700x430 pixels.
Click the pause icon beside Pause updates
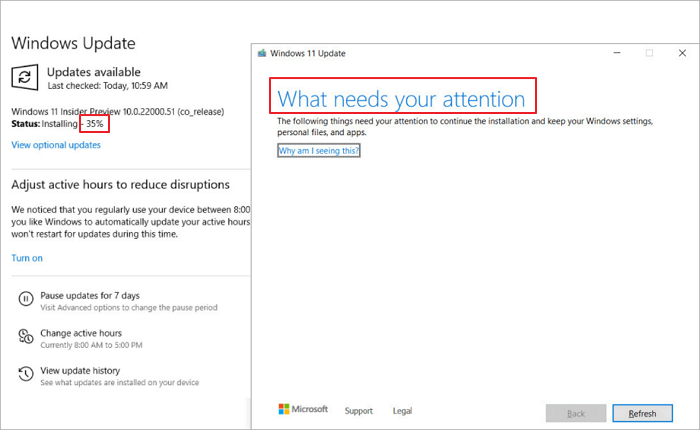(x=25, y=298)
